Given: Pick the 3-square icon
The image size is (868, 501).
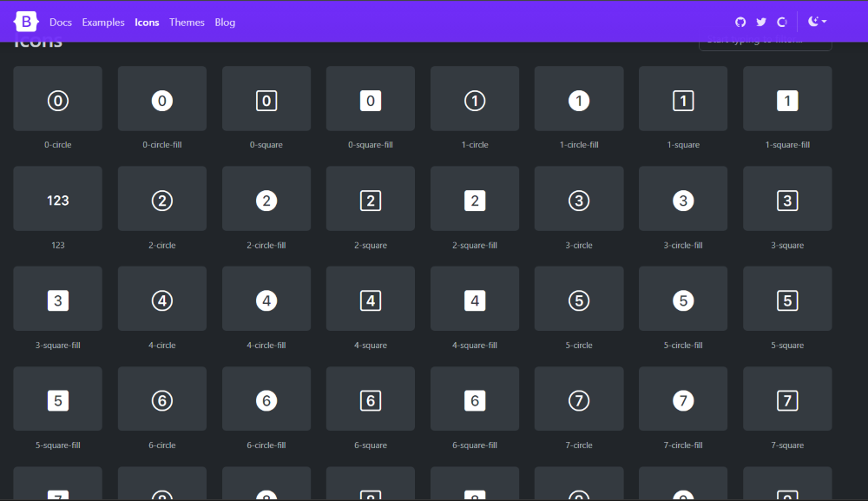Looking at the screenshot, I should [x=787, y=199].
